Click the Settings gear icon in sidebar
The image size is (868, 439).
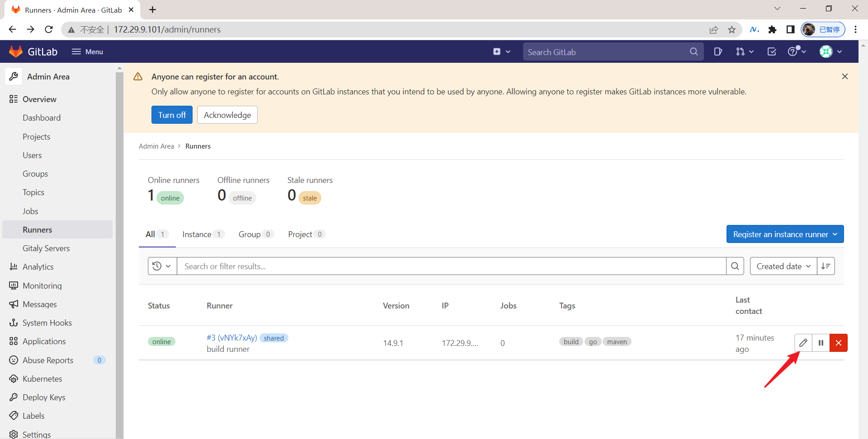14,434
